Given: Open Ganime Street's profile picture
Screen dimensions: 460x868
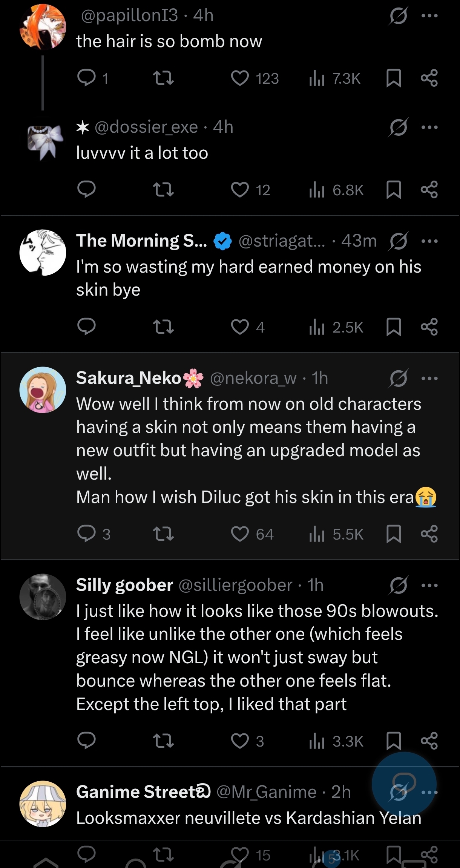Looking at the screenshot, I should click(43, 804).
